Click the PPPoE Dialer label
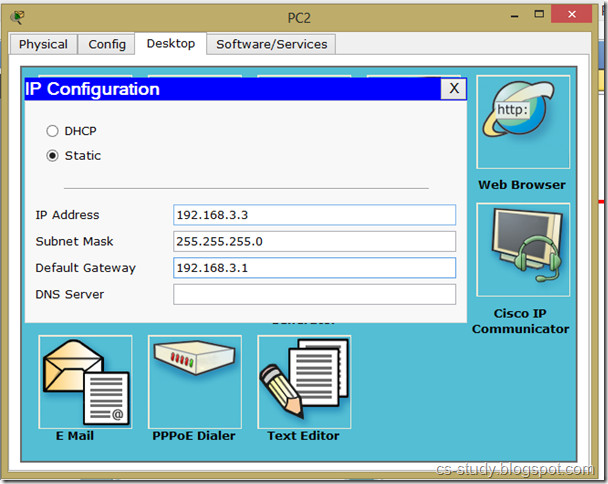608x484 pixels. click(193, 436)
